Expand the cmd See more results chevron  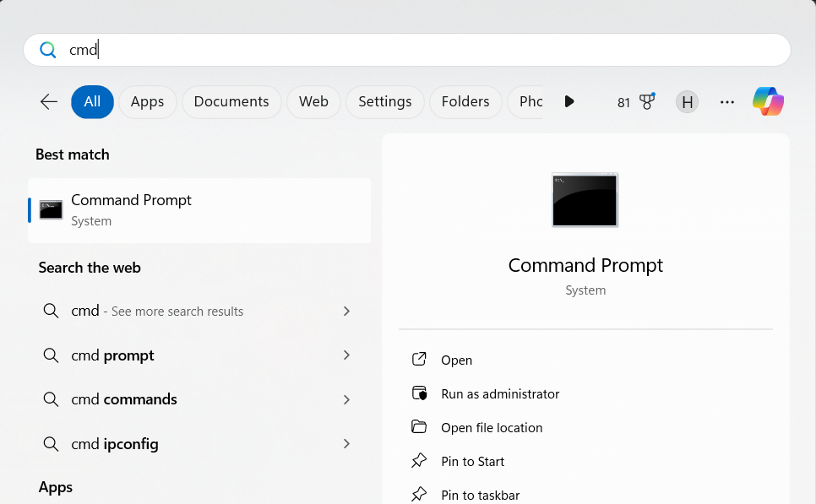click(x=346, y=311)
